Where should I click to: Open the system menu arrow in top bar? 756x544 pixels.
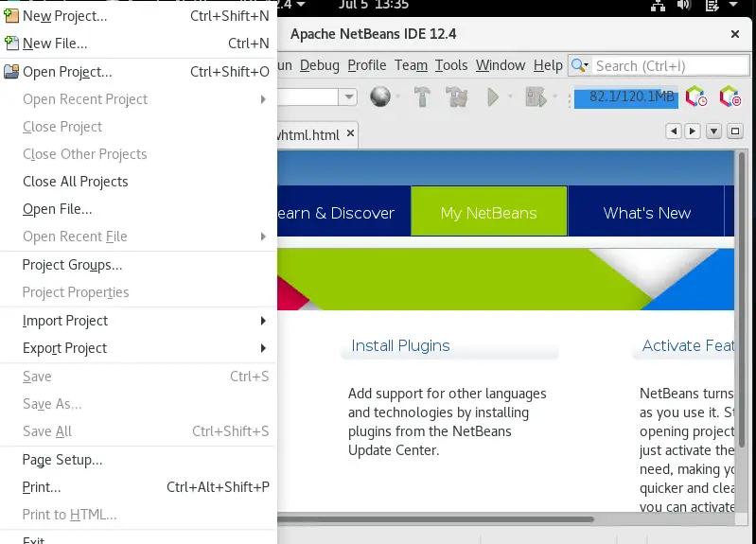pyautogui.click(x=733, y=5)
